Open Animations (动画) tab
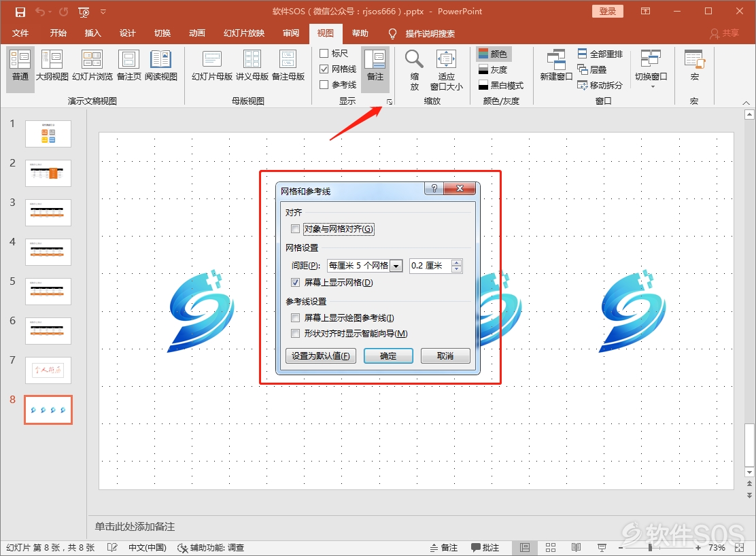Image resolution: width=756 pixels, height=556 pixels. point(196,33)
